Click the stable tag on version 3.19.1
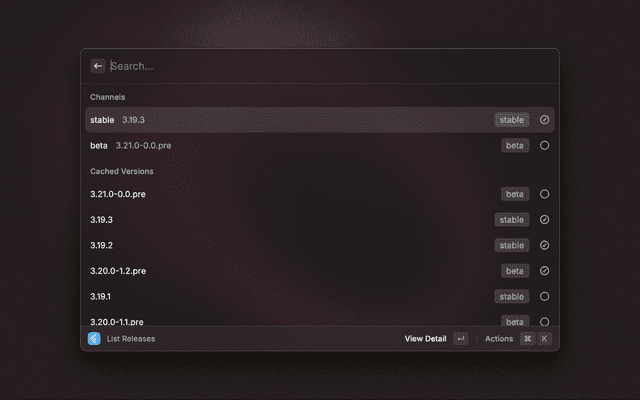This screenshot has width=640, height=400. [512, 296]
